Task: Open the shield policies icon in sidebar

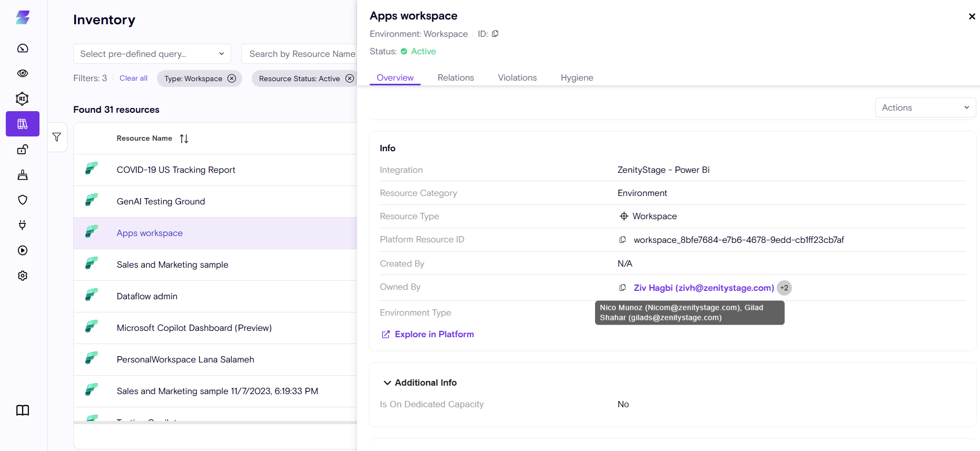Action: pyautogui.click(x=23, y=200)
